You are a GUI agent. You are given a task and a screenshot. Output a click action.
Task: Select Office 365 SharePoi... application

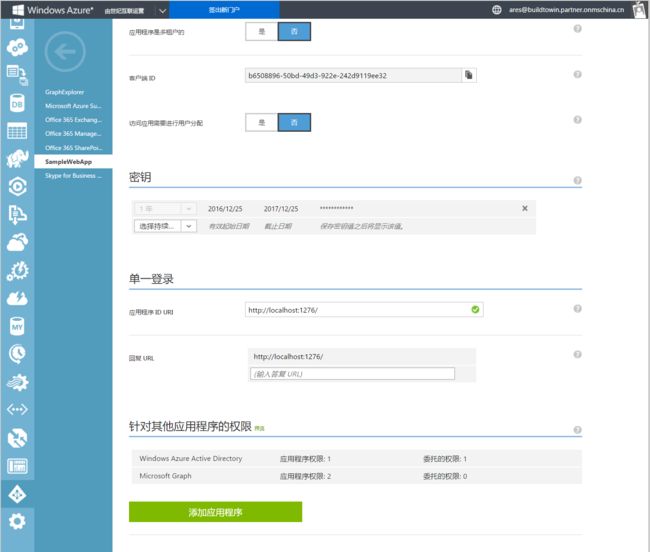73,148
